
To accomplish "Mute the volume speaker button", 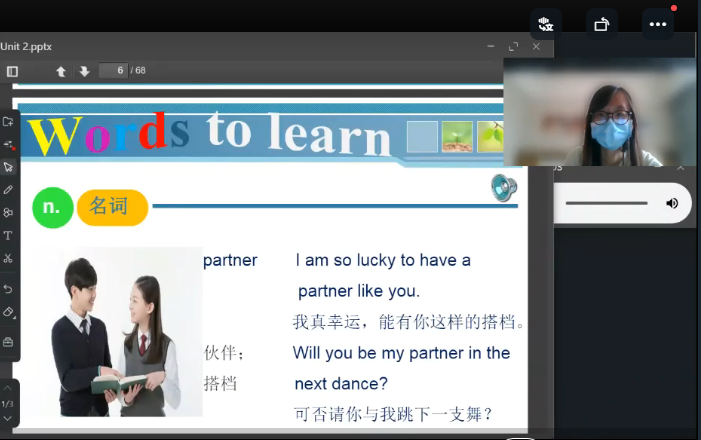I will pos(672,204).
